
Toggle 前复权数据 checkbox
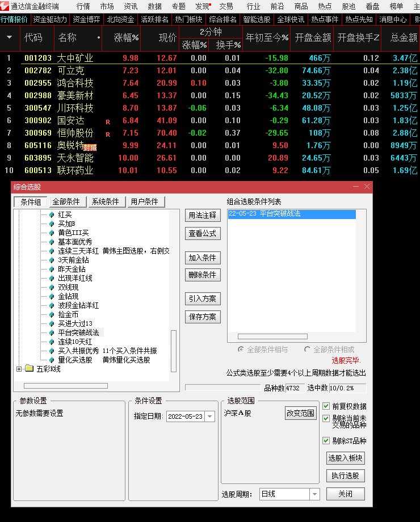click(x=326, y=406)
